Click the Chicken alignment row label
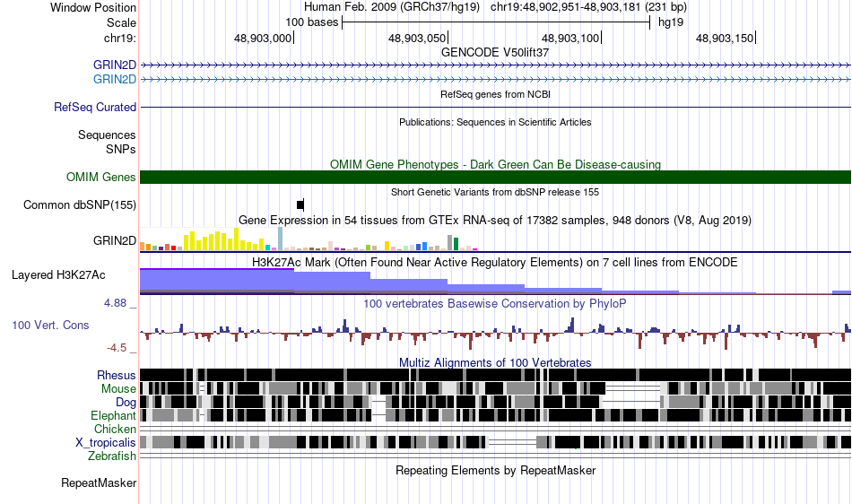Viewport: 852px width, 504px height. coord(115,429)
